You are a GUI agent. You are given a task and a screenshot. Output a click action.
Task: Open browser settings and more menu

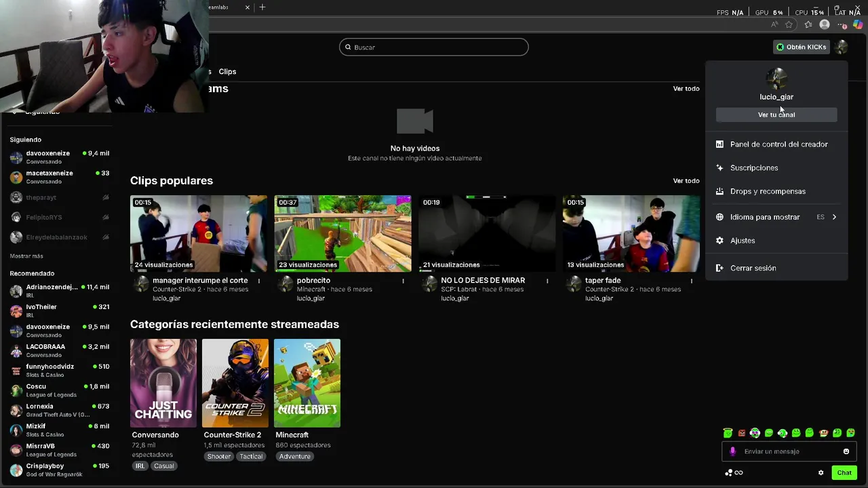tap(842, 24)
